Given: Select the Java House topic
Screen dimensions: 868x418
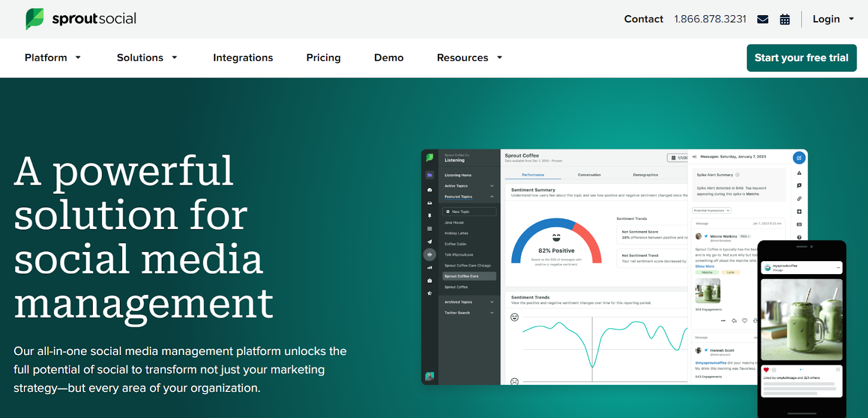Looking at the screenshot, I should pyautogui.click(x=454, y=223).
